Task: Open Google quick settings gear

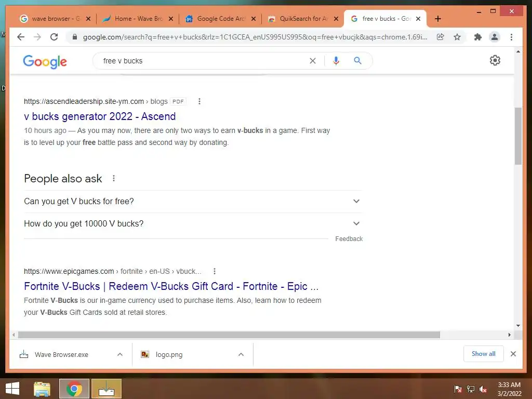Action: coord(495,60)
